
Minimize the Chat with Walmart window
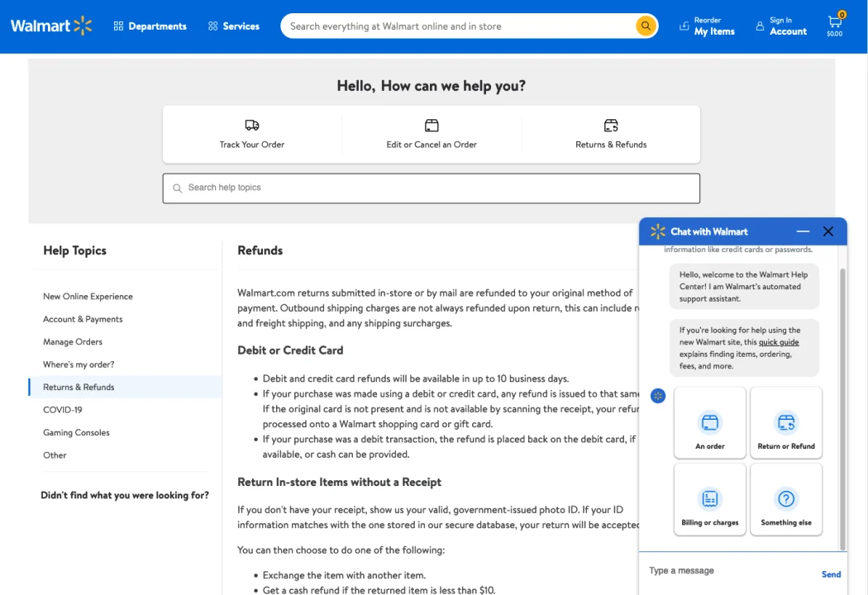pyautogui.click(x=803, y=231)
